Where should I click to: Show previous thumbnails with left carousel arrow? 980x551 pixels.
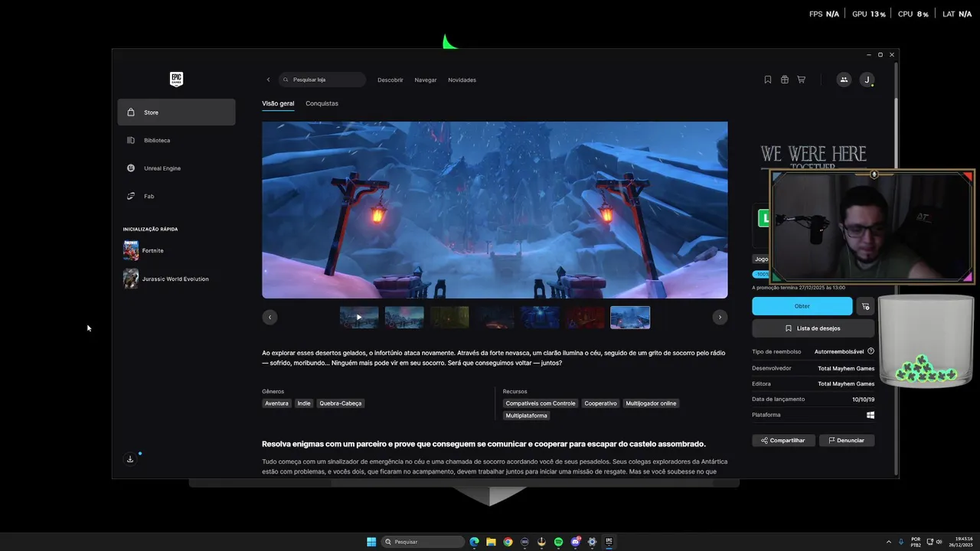[269, 317]
